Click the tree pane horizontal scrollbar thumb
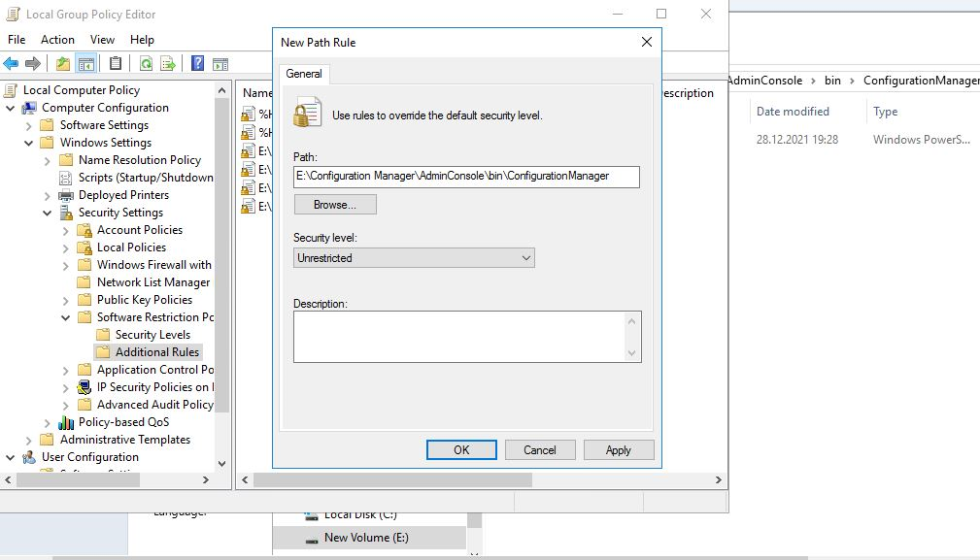Screen dimensions: 980x560 (78, 480)
